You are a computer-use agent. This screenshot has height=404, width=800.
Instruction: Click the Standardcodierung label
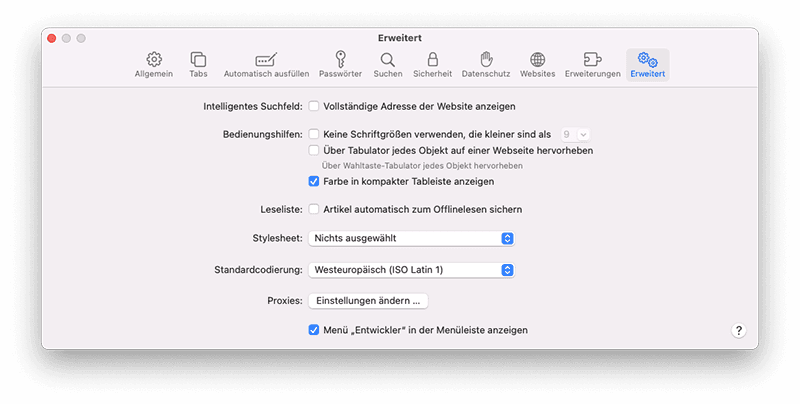click(258, 270)
